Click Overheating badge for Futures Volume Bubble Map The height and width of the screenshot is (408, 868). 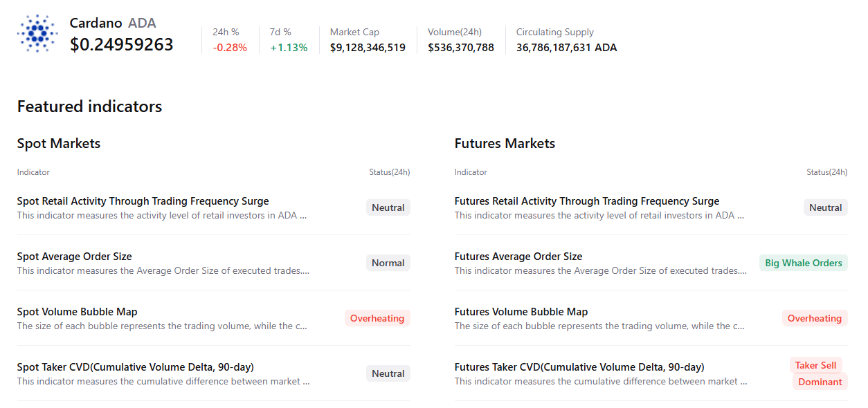tap(815, 318)
